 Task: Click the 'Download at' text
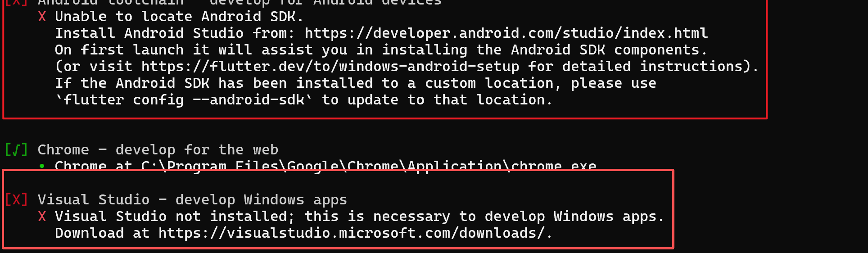(x=102, y=233)
